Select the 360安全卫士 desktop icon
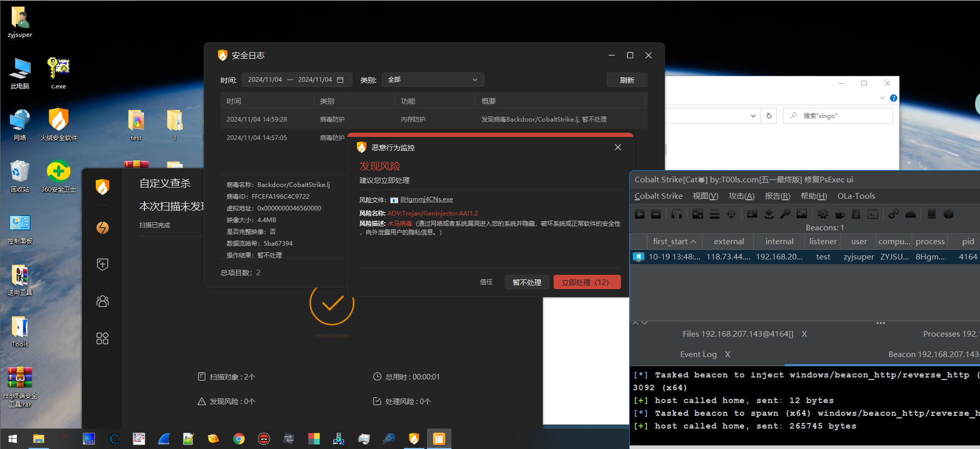 pos(58,176)
